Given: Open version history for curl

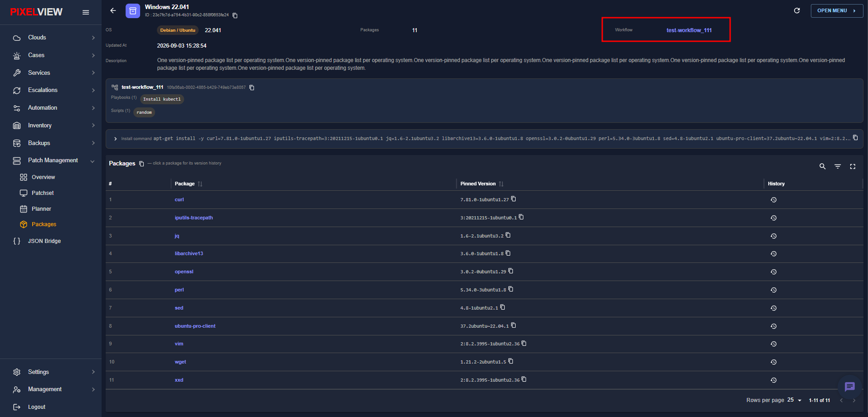Looking at the screenshot, I should pos(774,200).
